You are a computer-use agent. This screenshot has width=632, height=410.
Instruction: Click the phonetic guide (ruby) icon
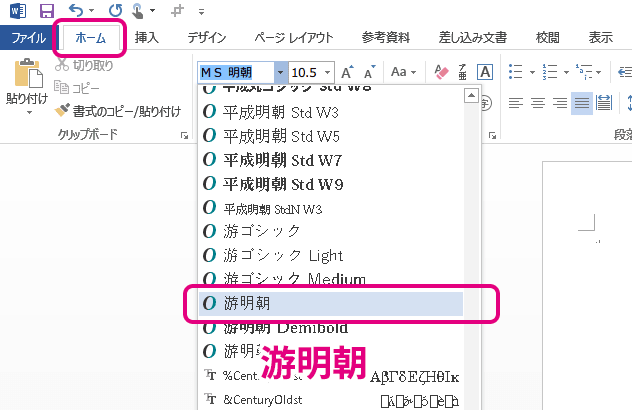coord(462,72)
